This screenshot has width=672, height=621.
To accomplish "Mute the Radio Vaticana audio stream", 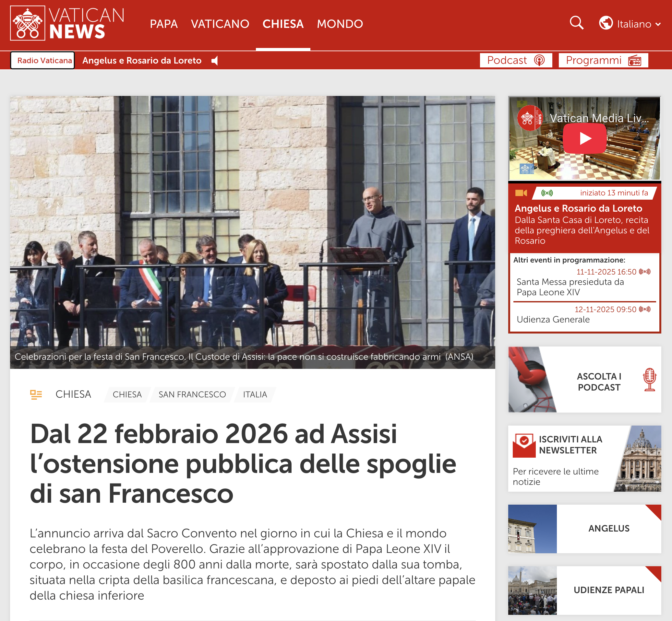I will tap(214, 61).
